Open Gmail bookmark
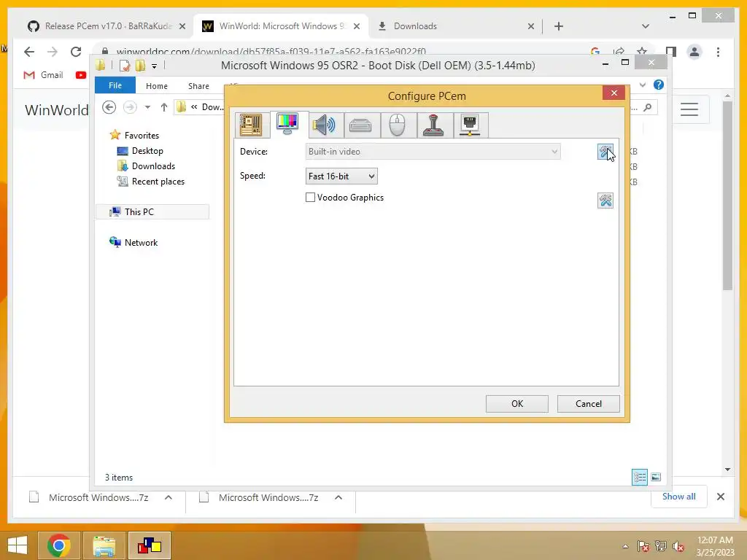This screenshot has height=560, width=747. coord(43,75)
